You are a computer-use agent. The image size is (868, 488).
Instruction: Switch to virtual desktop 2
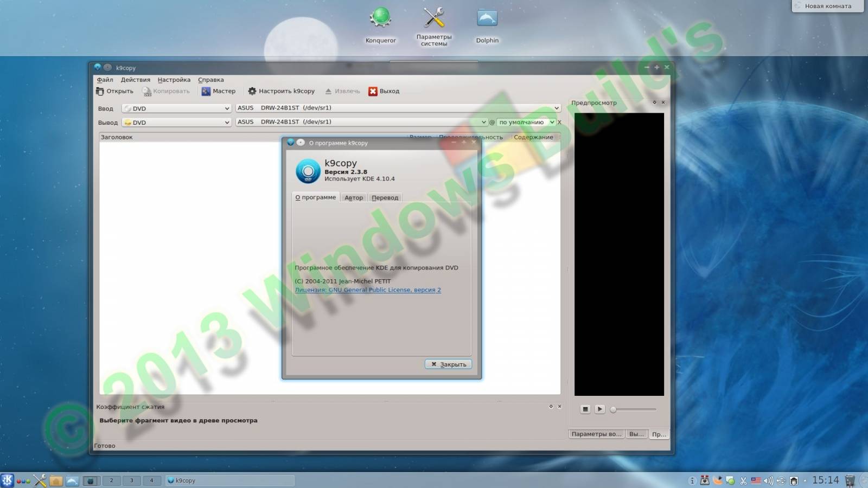(111, 480)
